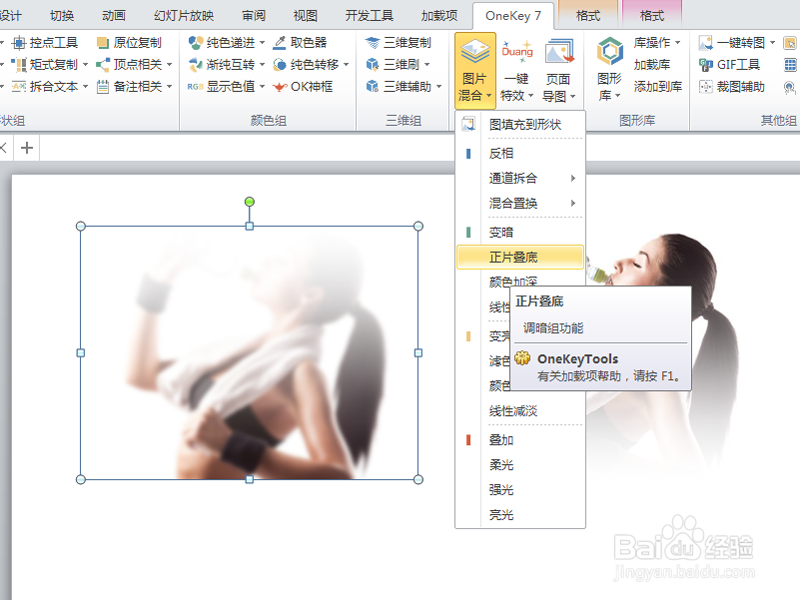Viewport: 800px width, 600px height.
Task: Click the bottom-right resize handle of picture
Action: (x=418, y=480)
